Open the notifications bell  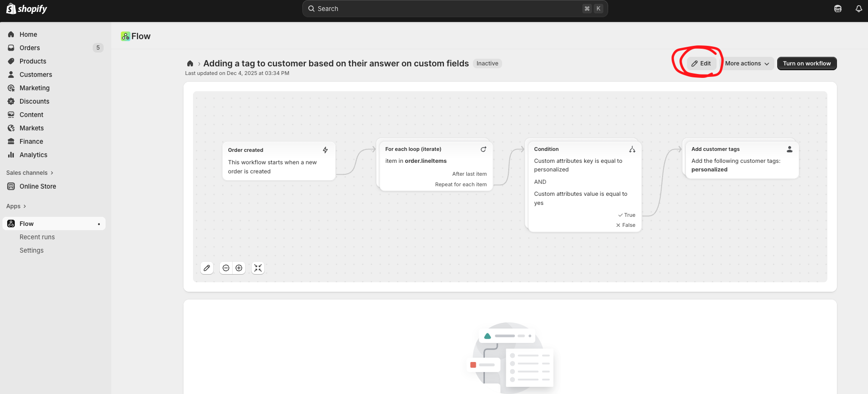coord(858,9)
